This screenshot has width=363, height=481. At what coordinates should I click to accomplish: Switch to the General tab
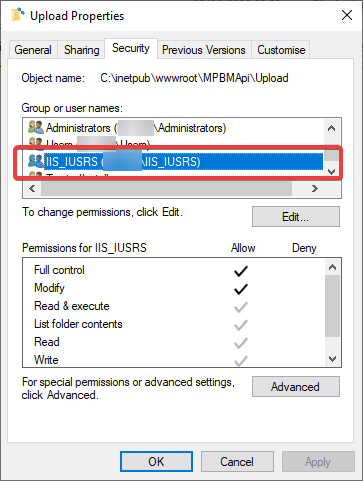point(33,50)
